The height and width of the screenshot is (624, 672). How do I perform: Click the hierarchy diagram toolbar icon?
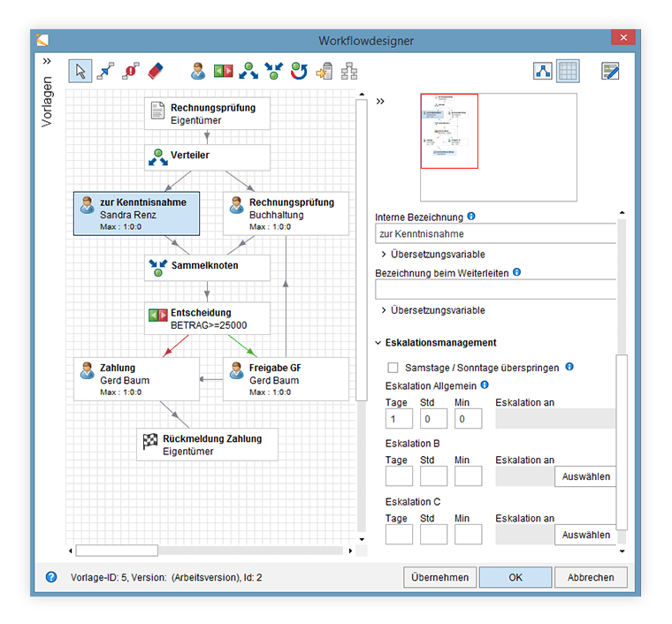pos(349,71)
